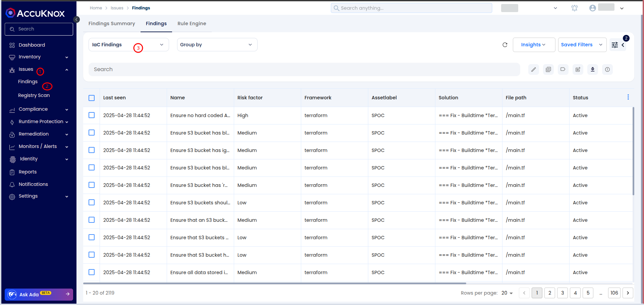Check the row 'Ensure S3 bucket has 'r...'
644x305 pixels.
92,185
